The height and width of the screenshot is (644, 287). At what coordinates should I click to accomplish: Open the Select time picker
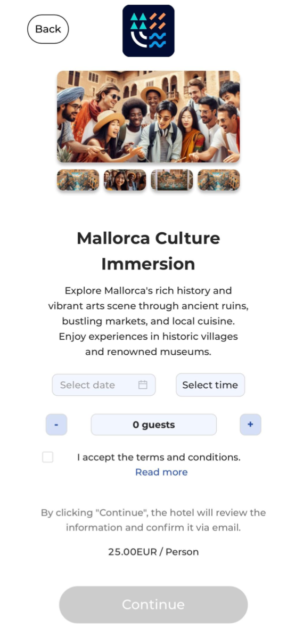(x=210, y=385)
